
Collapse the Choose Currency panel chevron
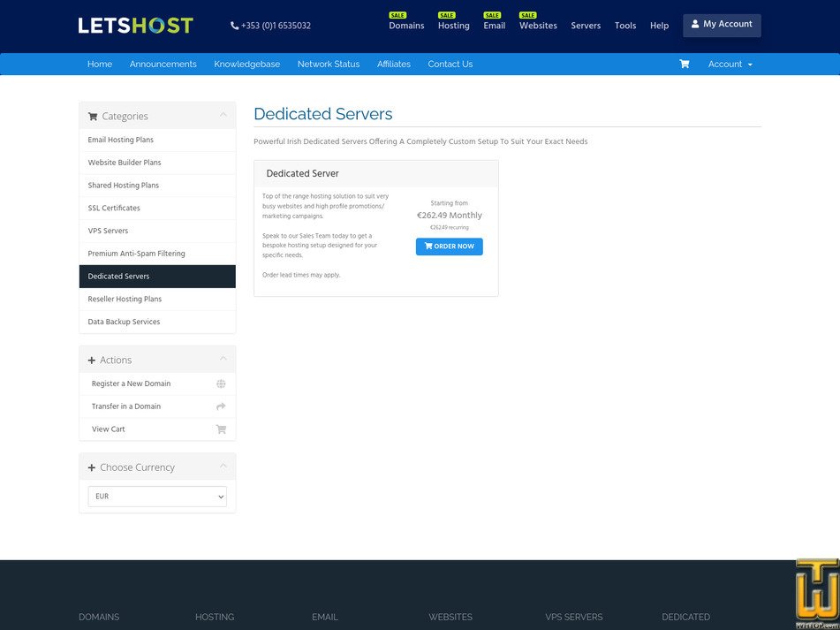223,466
